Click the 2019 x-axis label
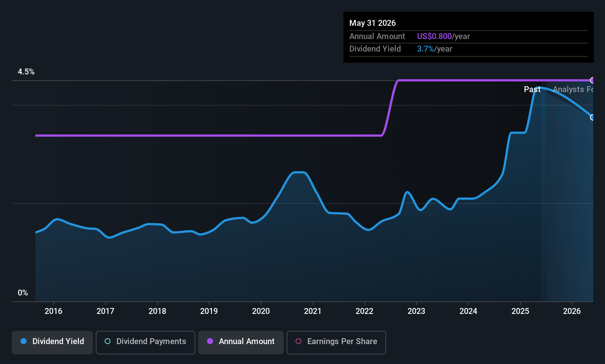 [209, 311]
